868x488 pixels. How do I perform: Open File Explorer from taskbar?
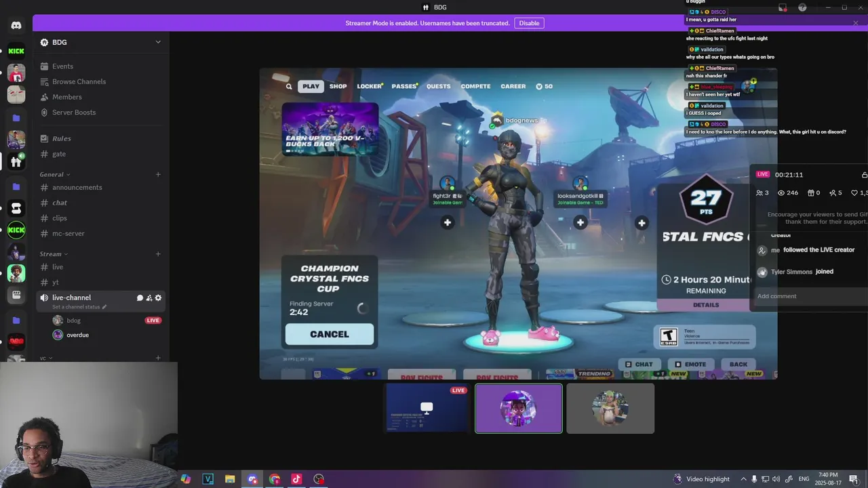pyautogui.click(x=230, y=479)
